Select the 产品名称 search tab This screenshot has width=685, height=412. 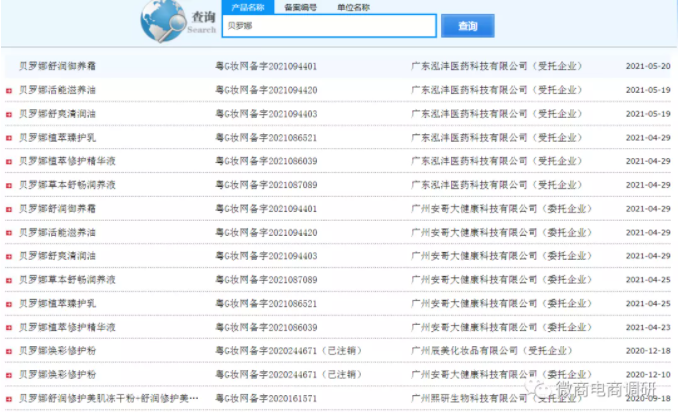pos(248,7)
